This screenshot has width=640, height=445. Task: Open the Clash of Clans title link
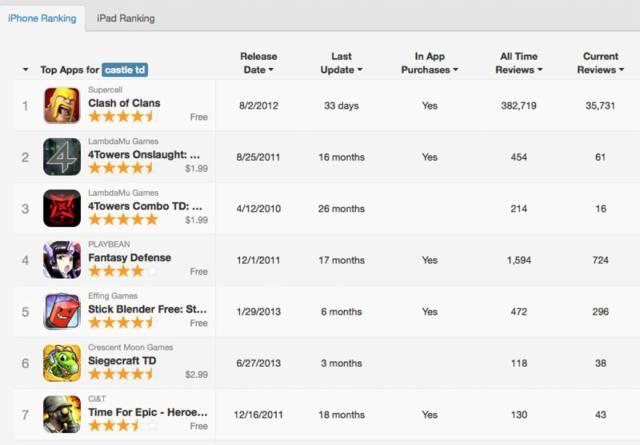coord(124,103)
